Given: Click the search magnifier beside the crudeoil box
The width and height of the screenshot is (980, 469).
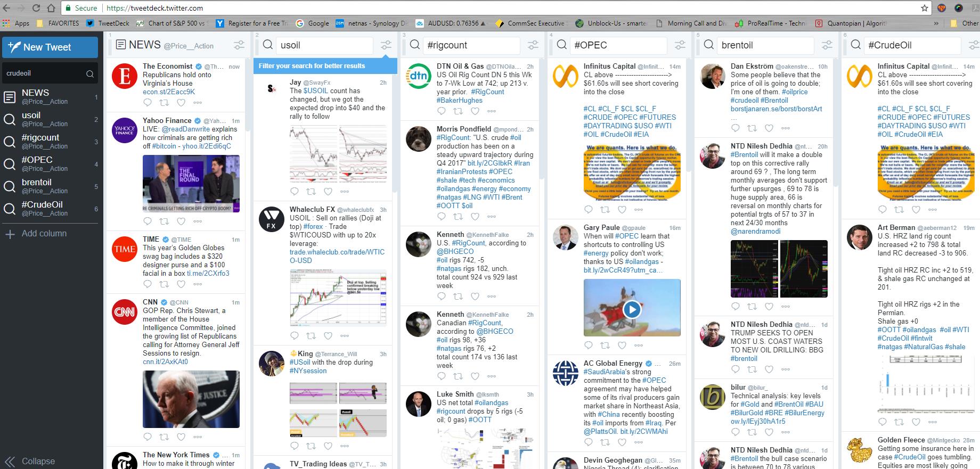Looking at the screenshot, I should click(90, 74).
